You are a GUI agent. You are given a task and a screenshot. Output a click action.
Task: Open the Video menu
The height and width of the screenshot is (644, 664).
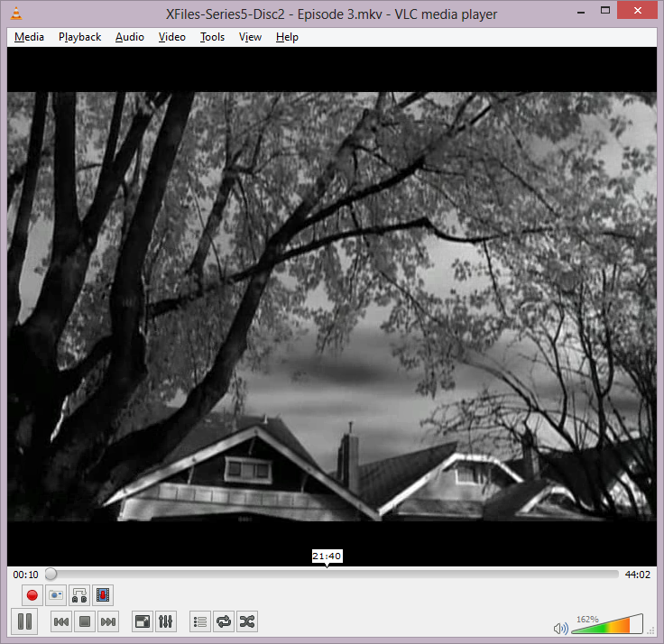172,37
